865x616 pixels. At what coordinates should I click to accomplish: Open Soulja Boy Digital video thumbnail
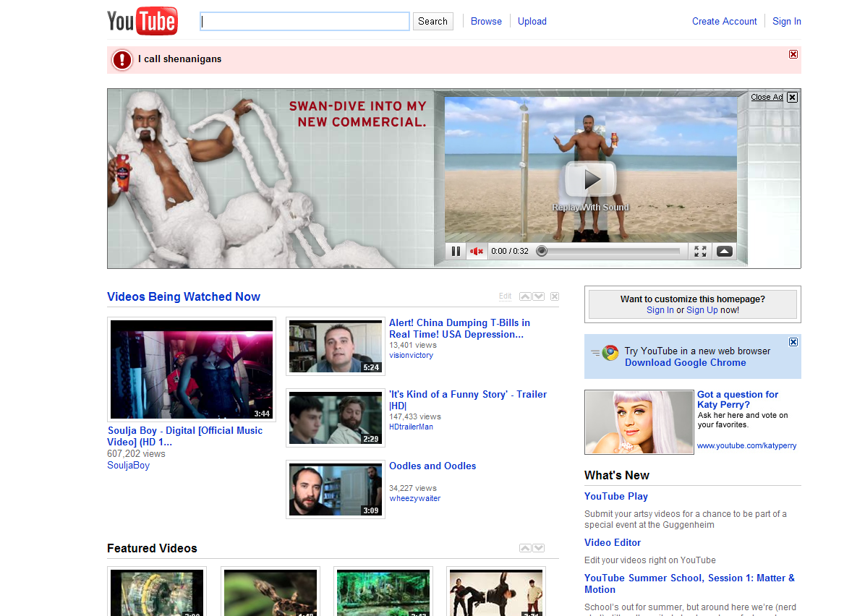click(192, 369)
